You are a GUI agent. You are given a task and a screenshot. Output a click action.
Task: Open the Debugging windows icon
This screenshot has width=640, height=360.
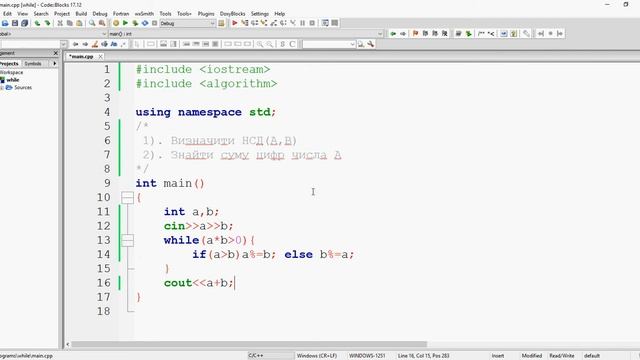tap(325, 23)
